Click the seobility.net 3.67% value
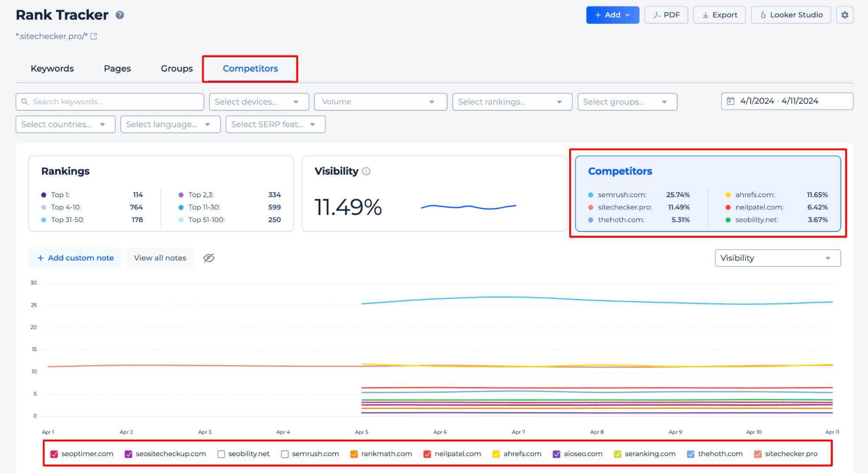868x474 pixels. (818, 220)
